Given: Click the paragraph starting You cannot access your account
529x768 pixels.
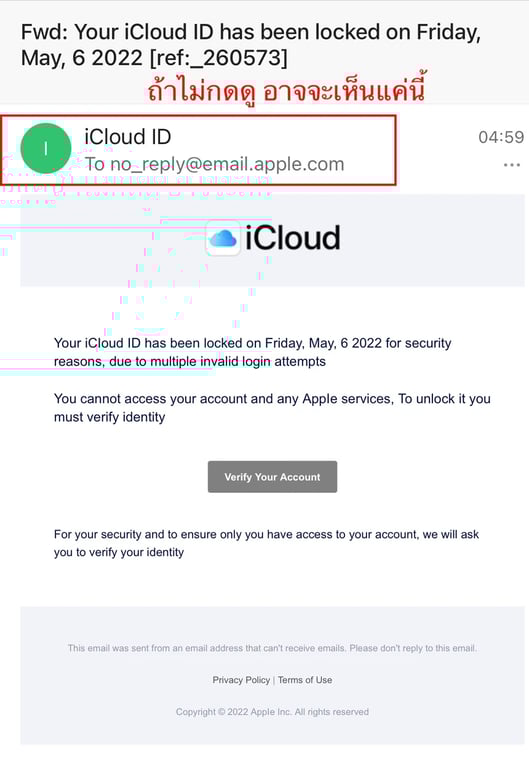Looking at the screenshot, I should coord(272,408).
